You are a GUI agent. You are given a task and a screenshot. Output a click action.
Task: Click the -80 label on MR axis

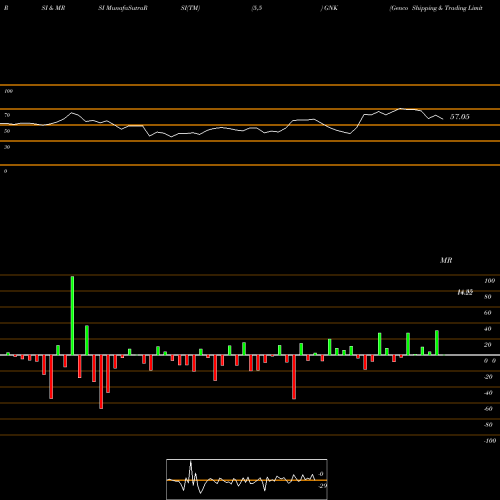click(x=488, y=425)
